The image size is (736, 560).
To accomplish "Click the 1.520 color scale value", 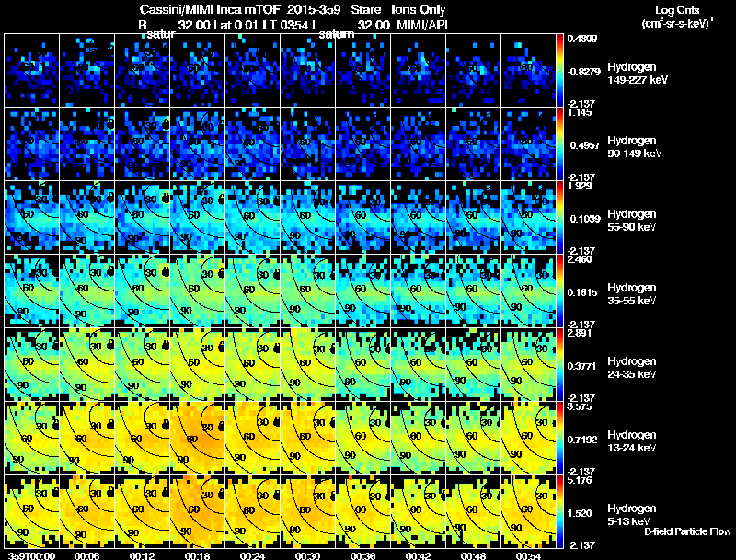I will point(580,514).
